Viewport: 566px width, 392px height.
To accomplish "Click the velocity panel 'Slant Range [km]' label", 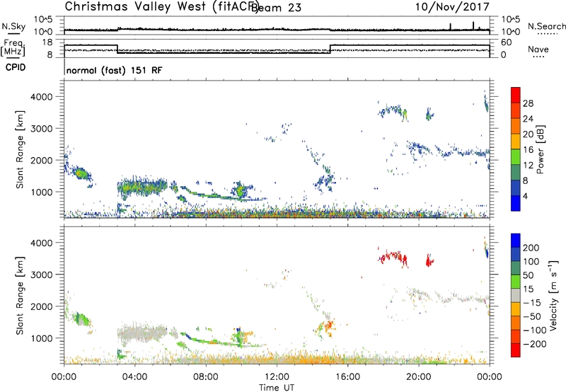I will (x=20, y=295).
